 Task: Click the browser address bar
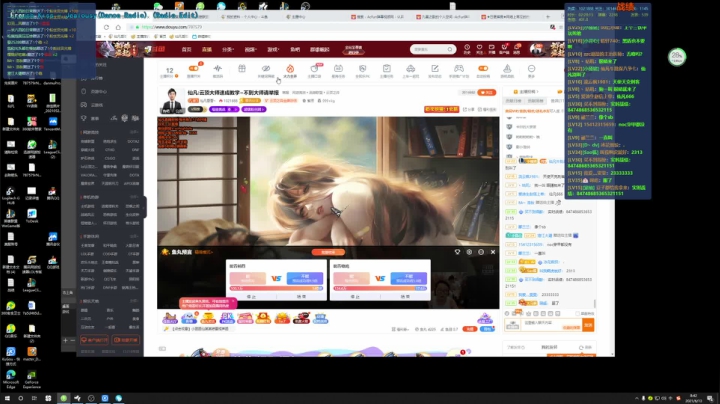pyautogui.click(x=340, y=27)
